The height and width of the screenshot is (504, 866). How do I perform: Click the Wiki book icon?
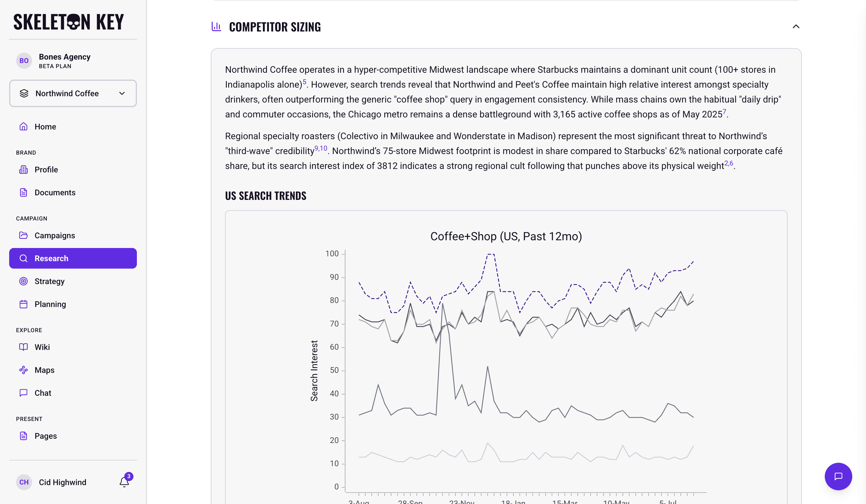[23, 347]
